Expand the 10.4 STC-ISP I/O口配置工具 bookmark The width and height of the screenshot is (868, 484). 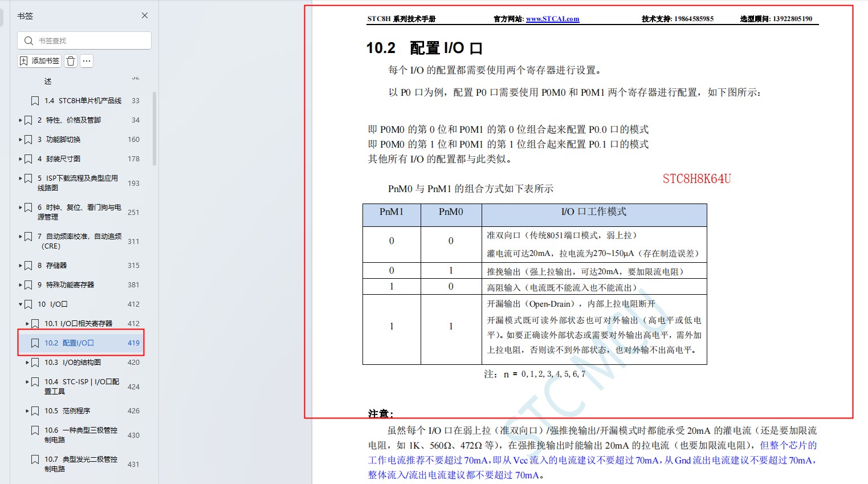pyautogui.click(x=27, y=382)
